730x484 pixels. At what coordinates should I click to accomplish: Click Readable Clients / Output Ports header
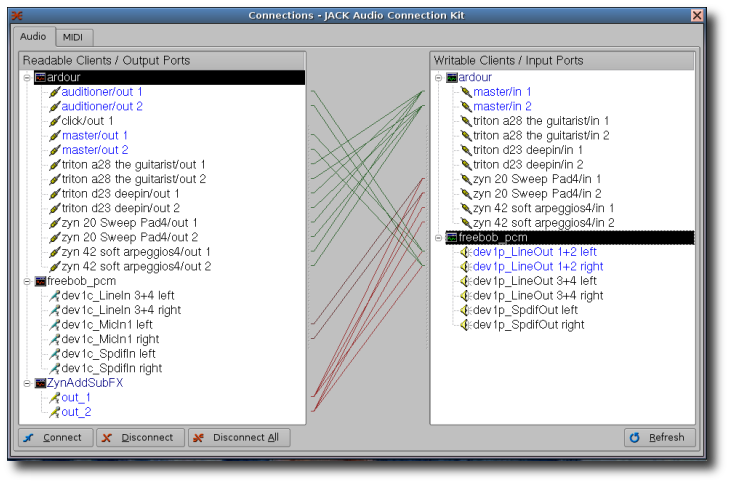[162, 60]
